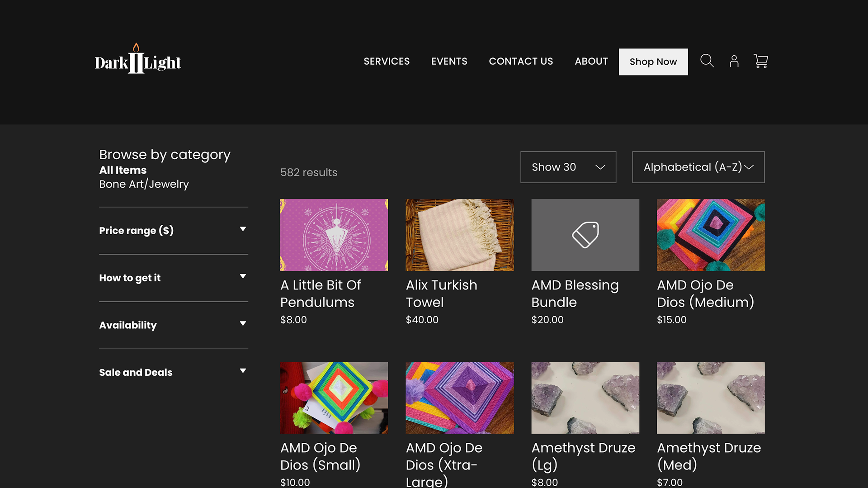Open Amethyst Druze (Med) thumbnail
This screenshot has height=488, width=868.
(711, 398)
